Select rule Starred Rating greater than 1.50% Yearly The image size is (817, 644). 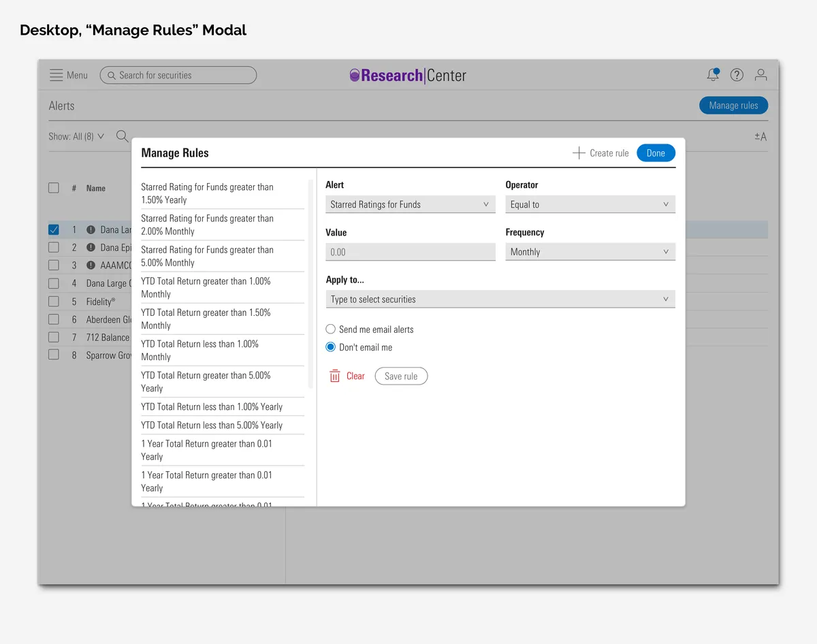coord(223,193)
